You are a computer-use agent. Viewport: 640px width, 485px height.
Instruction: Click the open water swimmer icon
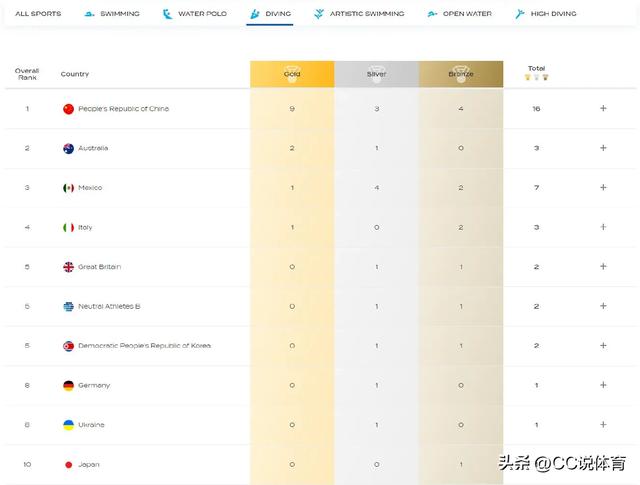[x=432, y=14]
